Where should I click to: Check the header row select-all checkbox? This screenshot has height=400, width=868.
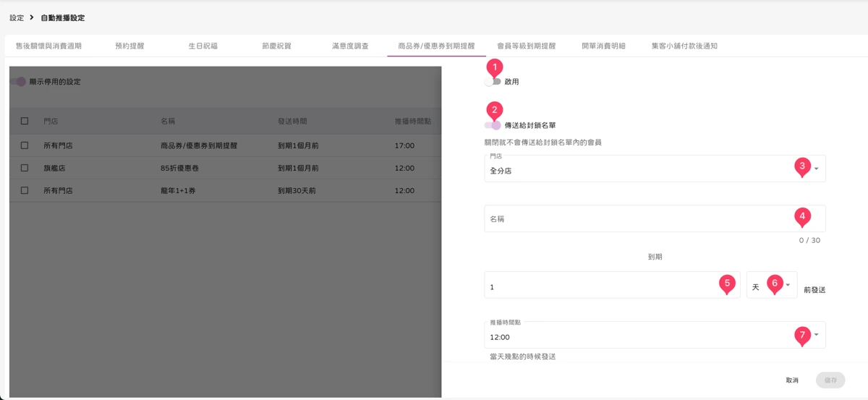pos(25,121)
